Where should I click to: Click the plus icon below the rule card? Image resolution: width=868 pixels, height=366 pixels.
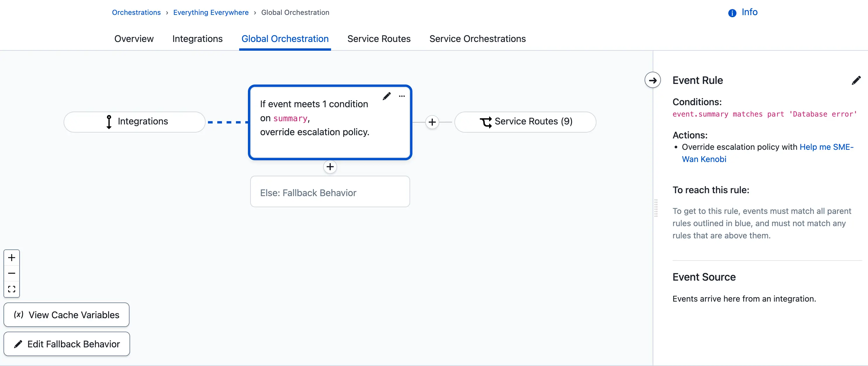(330, 167)
